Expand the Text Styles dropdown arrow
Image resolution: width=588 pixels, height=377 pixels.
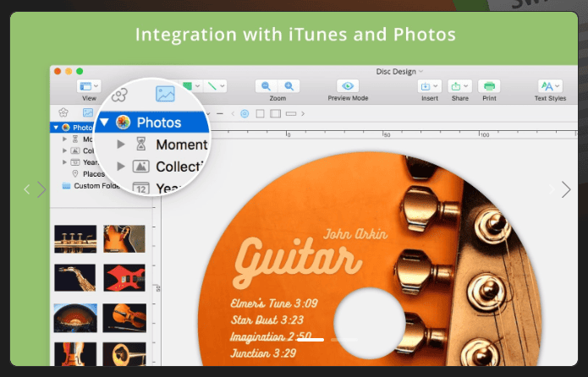pos(558,86)
